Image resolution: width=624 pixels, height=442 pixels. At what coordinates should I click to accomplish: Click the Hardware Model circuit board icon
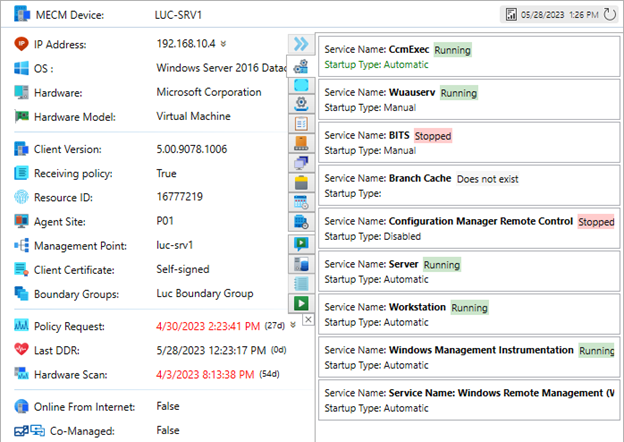(21, 116)
